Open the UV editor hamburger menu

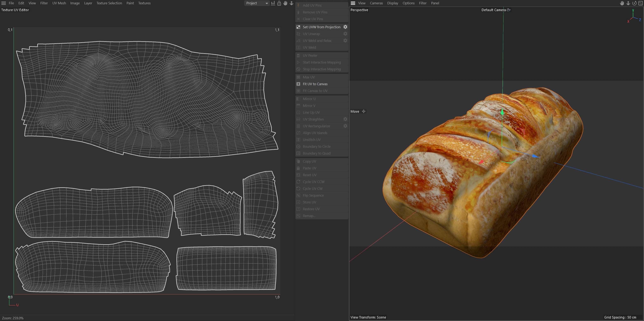click(4, 3)
